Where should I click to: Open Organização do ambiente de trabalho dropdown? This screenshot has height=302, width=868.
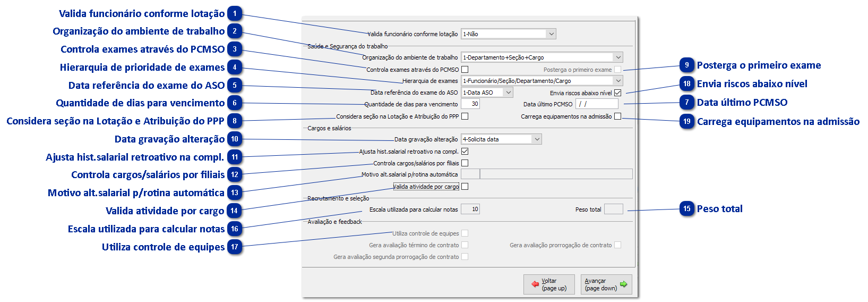point(542,57)
